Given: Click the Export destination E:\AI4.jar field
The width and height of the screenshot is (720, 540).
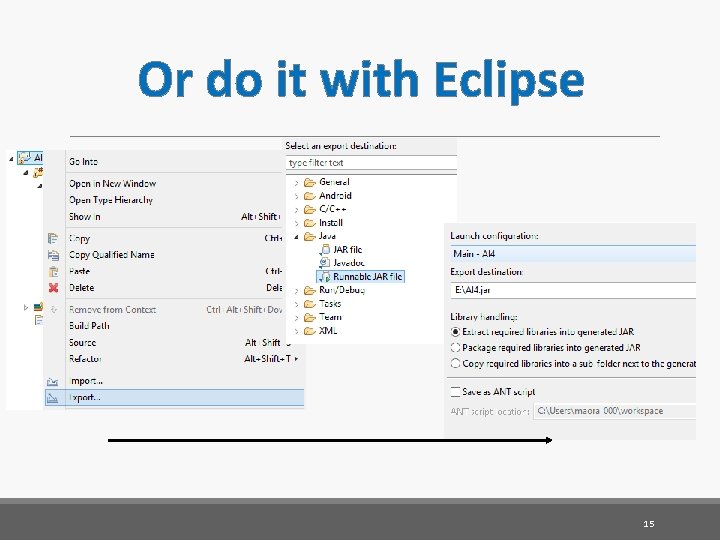Looking at the screenshot, I should [573, 290].
